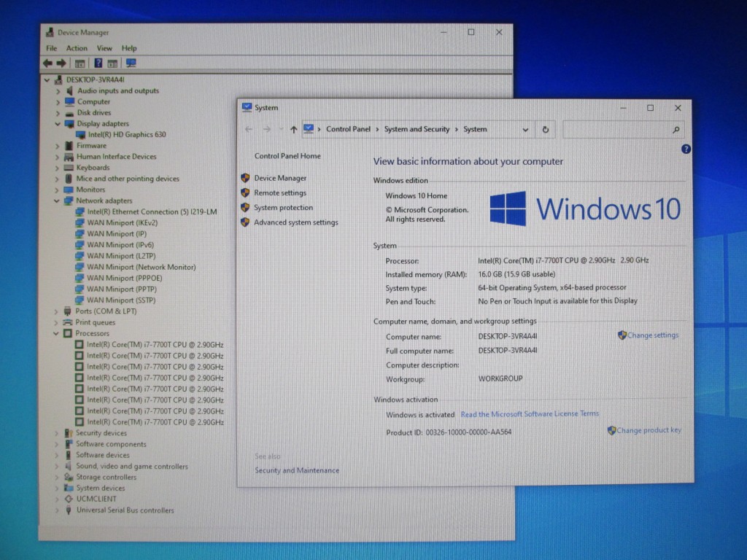Viewport: 747px width, 560px height.
Task: Open the Help menu in Device Manager
Action: [129, 48]
